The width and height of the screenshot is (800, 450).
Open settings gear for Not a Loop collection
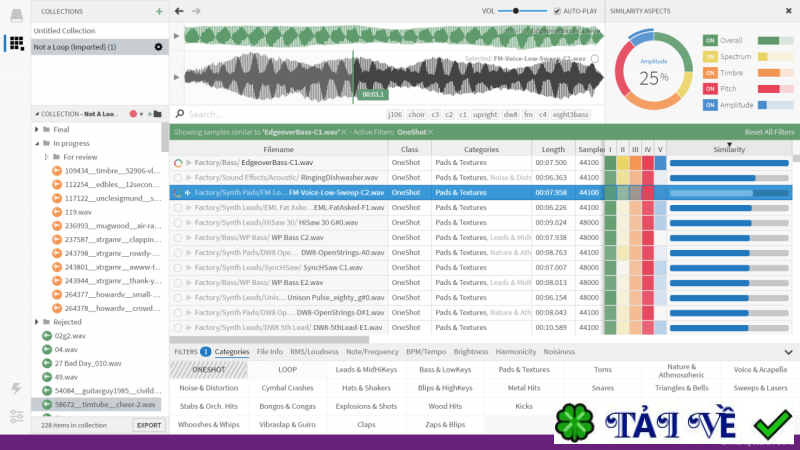click(x=157, y=47)
